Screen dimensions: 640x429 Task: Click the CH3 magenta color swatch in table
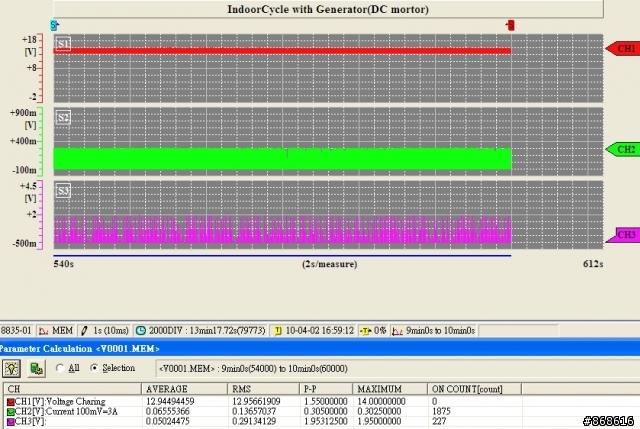point(11,422)
